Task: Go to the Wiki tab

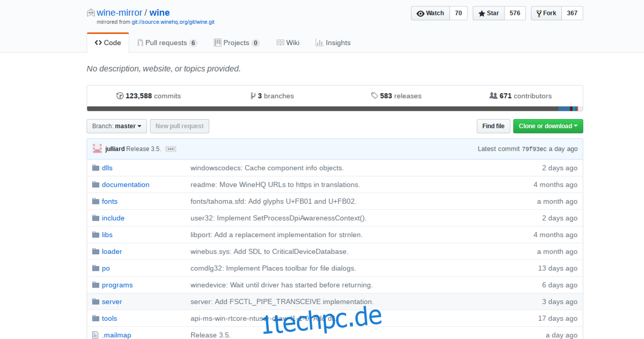Action: 288,43
